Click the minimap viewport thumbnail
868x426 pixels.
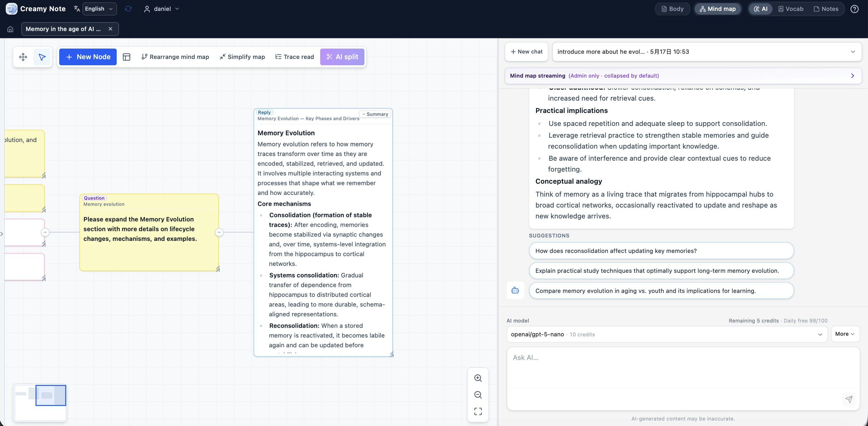click(x=51, y=395)
